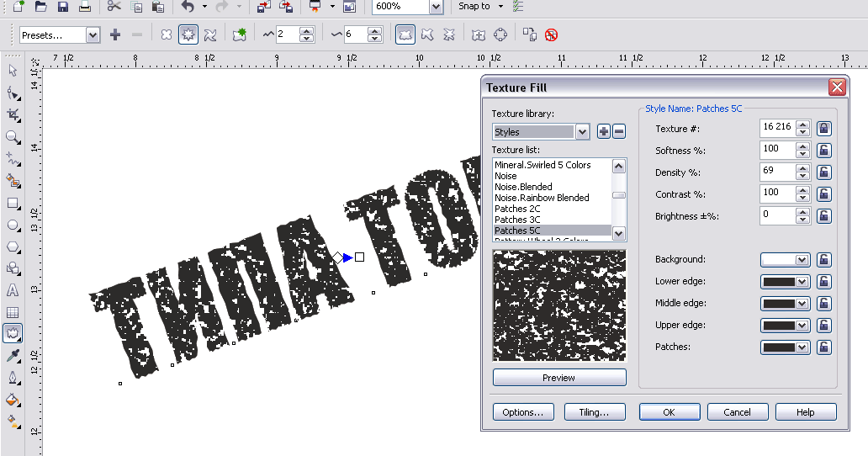Toggle Random distortion option
This screenshot has height=456, width=868.
click(x=405, y=34)
